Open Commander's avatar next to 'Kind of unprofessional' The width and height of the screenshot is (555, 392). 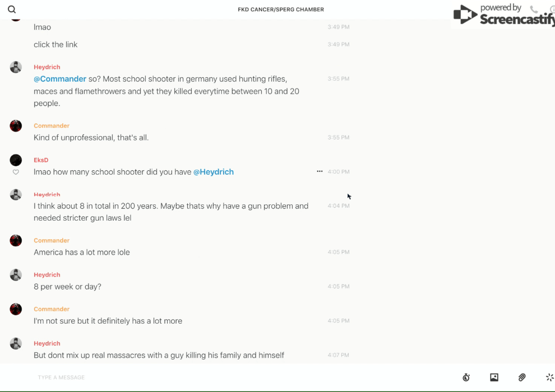click(x=16, y=126)
